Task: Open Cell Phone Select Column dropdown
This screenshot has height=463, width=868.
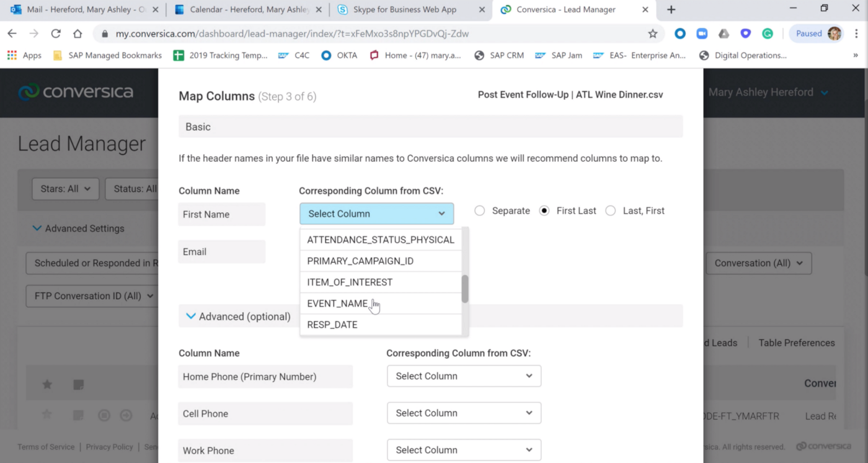Action: pyautogui.click(x=464, y=413)
